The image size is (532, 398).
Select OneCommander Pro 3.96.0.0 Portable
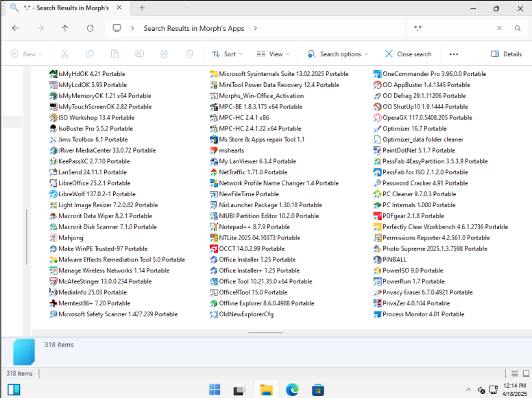pyautogui.click(x=430, y=74)
